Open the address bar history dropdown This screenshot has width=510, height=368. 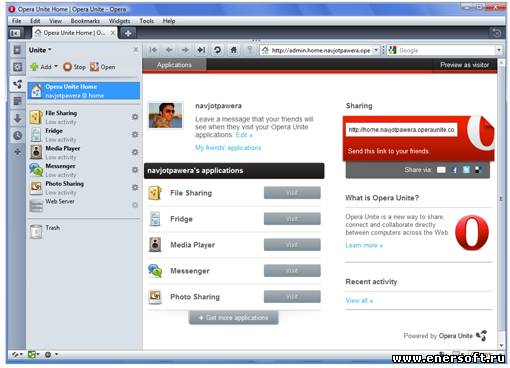tap(376, 50)
